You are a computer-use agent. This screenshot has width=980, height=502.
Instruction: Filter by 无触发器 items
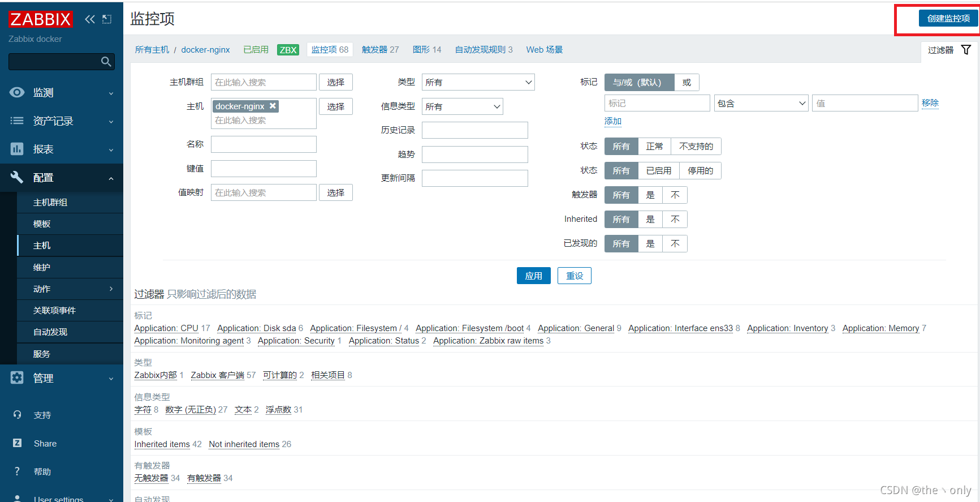click(151, 478)
